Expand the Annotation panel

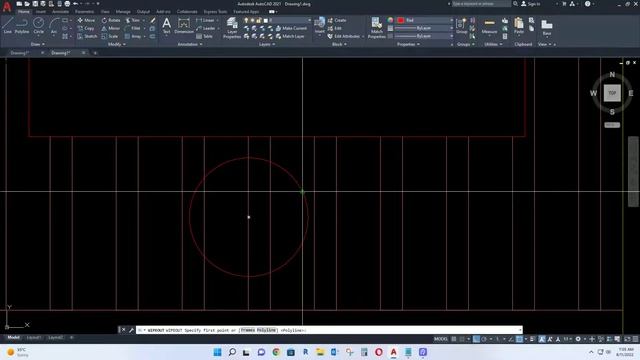coord(190,44)
